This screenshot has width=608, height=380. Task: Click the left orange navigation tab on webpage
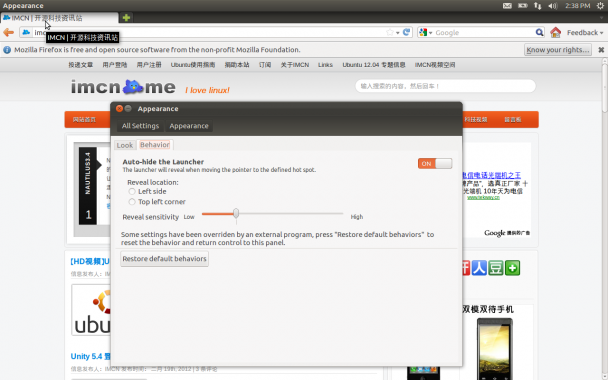[85, 119]
